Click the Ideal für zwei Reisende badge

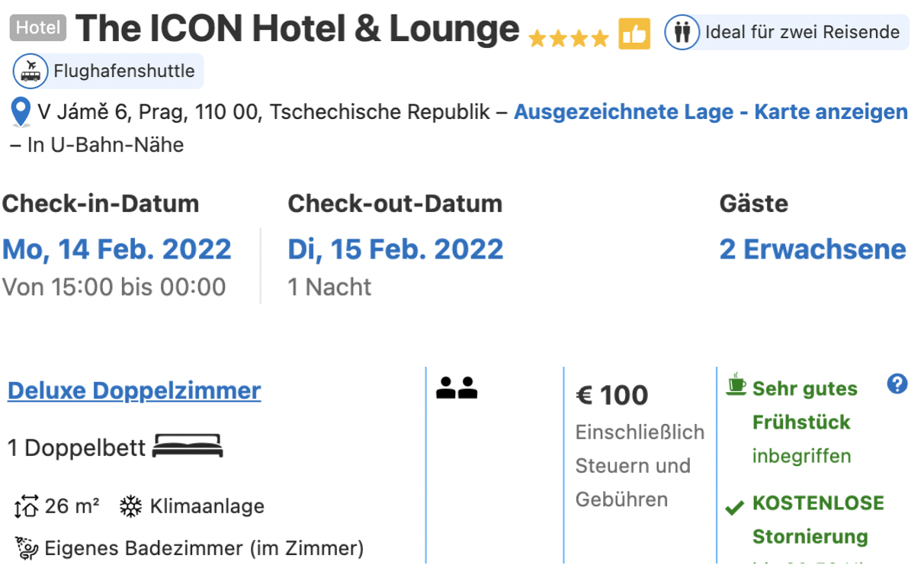click(786, 33)
